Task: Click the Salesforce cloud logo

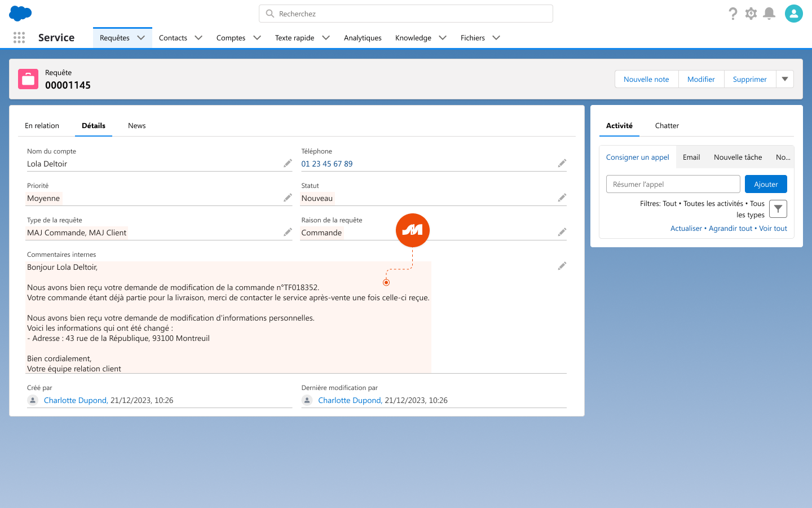Action: pos(20,14)
